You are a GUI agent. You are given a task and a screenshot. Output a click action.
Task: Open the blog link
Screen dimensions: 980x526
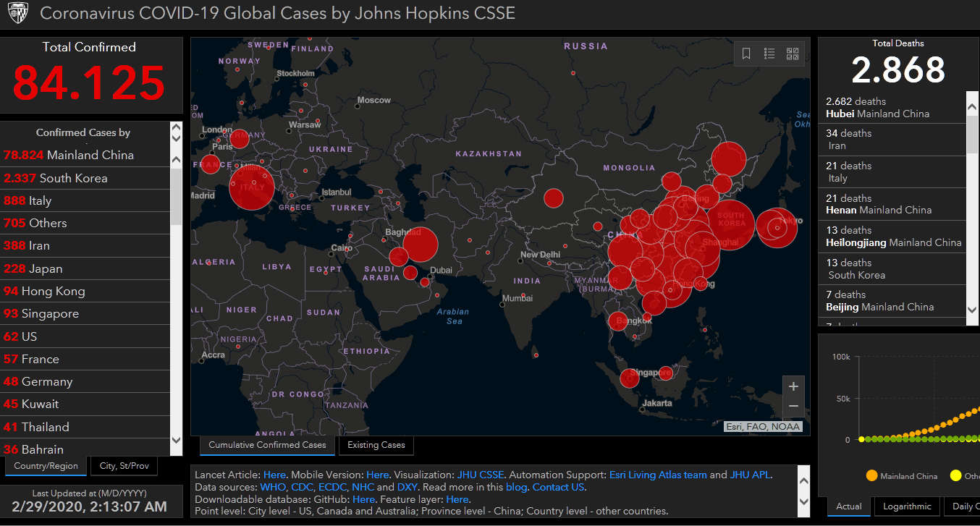tap(517, 488)
